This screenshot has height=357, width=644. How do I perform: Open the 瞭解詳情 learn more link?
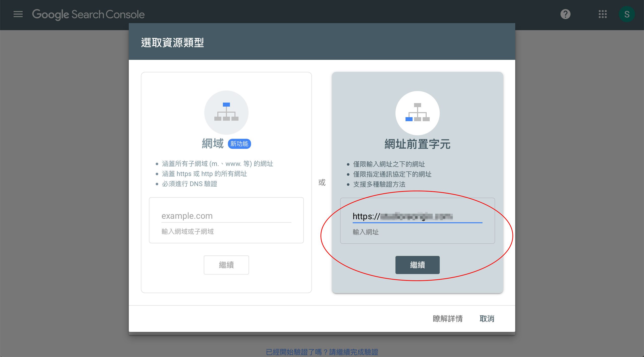[x=448, y=319]
